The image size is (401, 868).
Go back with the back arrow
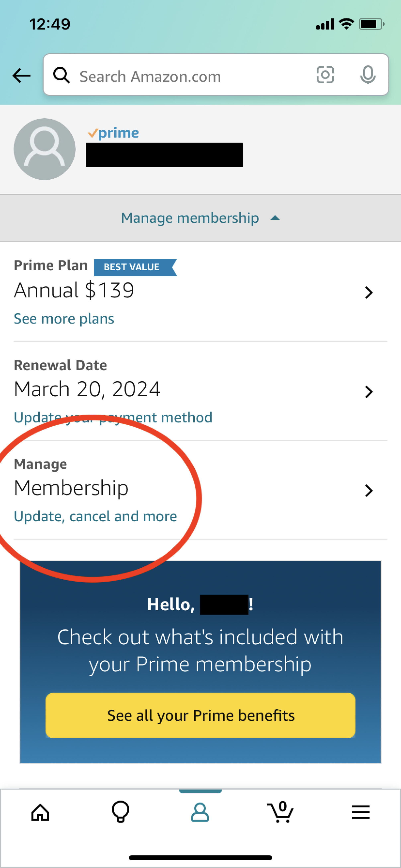pyautogui.click(x=21, y=75)
